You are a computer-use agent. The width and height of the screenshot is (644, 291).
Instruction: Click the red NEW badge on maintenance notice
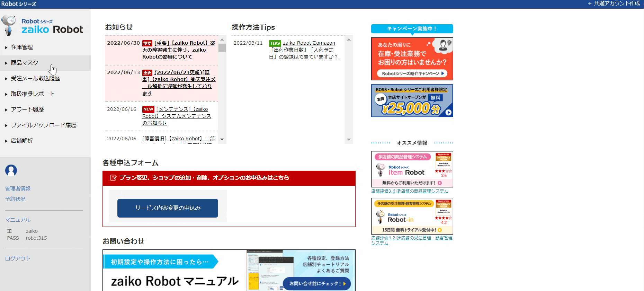pyautogui.click(x=148, y=109)
